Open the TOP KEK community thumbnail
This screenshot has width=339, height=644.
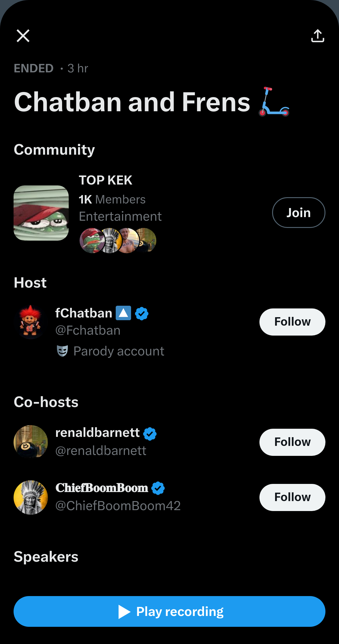point(41,213)
